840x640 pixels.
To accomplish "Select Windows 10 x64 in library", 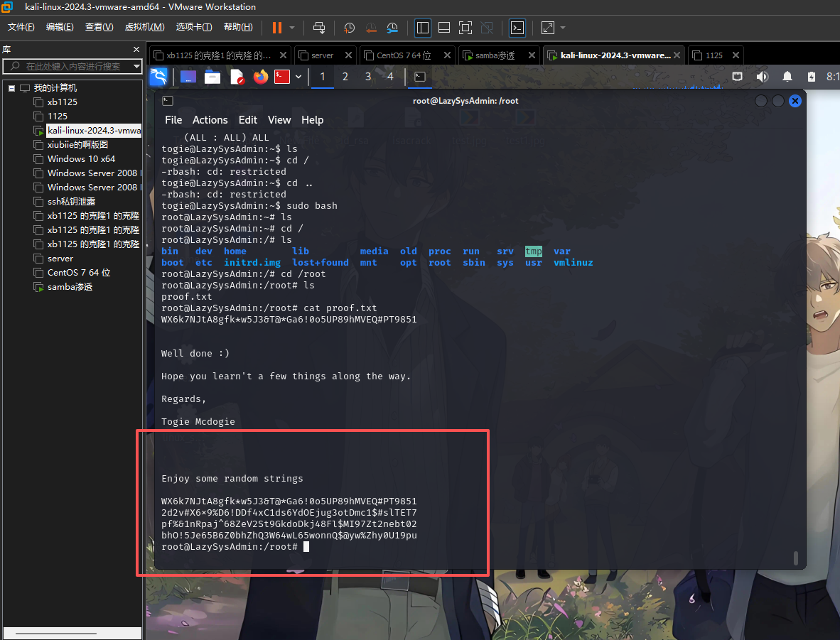I will (x=81, y=159).
